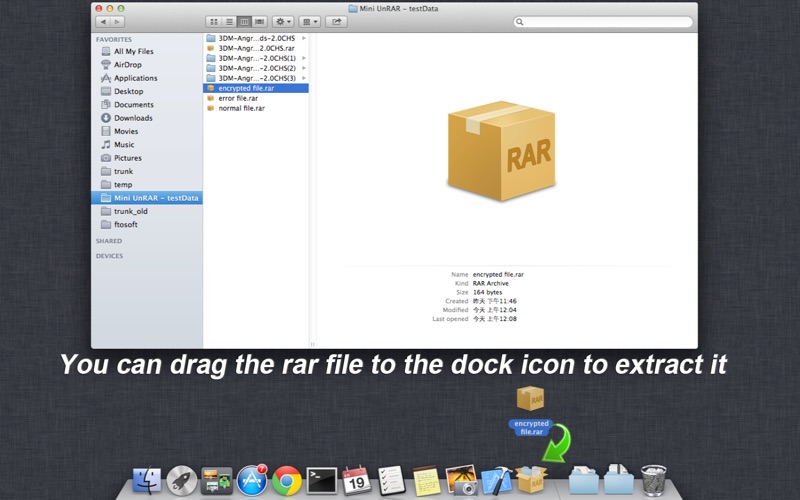Go forward in Finder history

117,22
